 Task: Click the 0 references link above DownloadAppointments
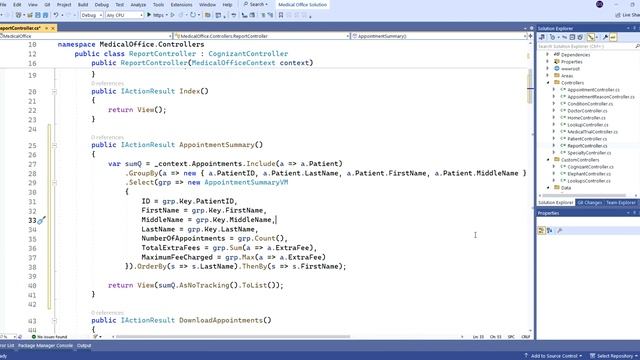107,313
